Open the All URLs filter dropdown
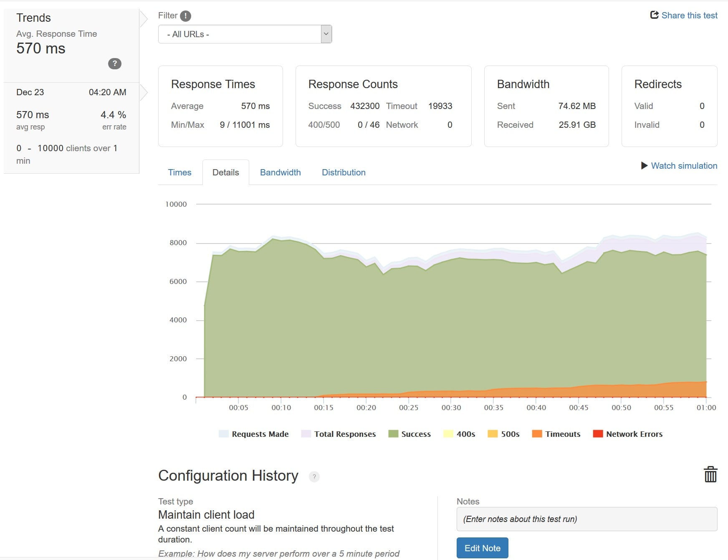The image size is (728, 560). pos(245,34)
